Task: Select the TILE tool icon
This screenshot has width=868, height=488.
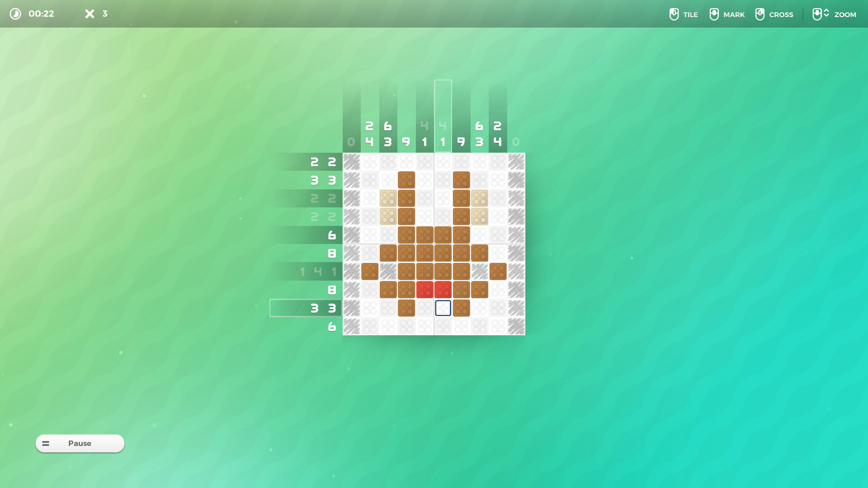Action: (674, 14)
